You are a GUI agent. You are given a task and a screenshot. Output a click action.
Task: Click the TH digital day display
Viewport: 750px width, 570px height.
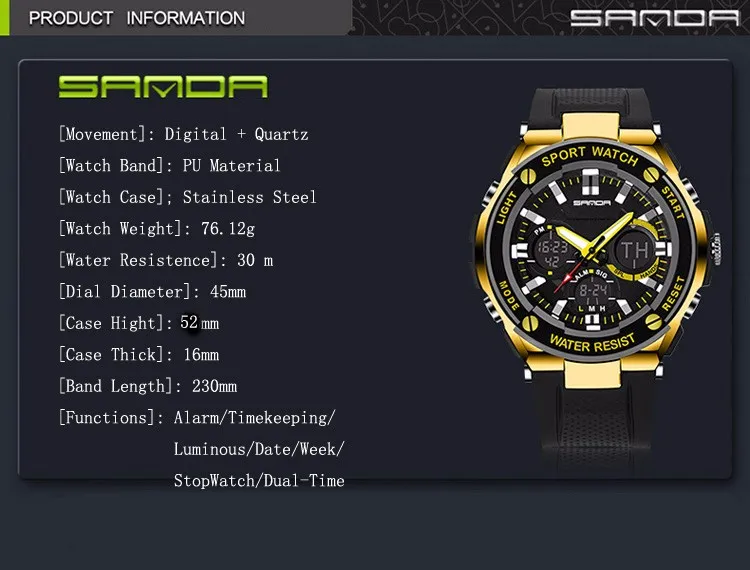pos(634,251)
